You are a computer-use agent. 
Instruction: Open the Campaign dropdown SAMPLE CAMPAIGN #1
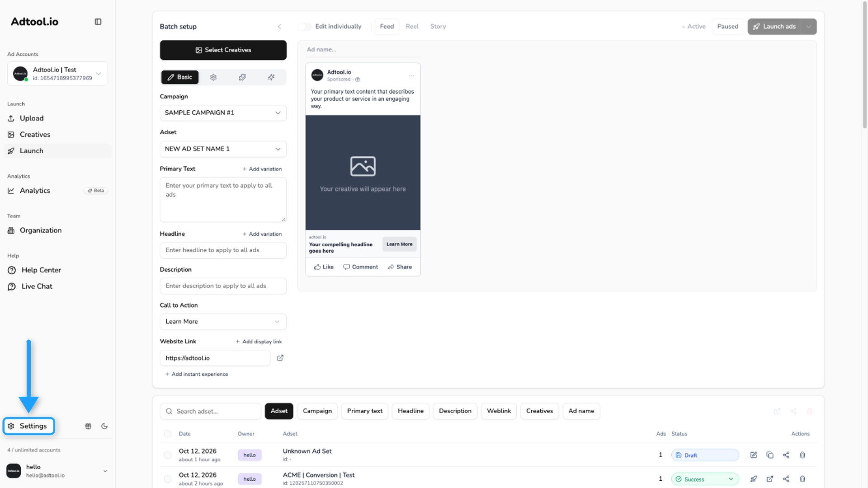[x=223, y=113]
